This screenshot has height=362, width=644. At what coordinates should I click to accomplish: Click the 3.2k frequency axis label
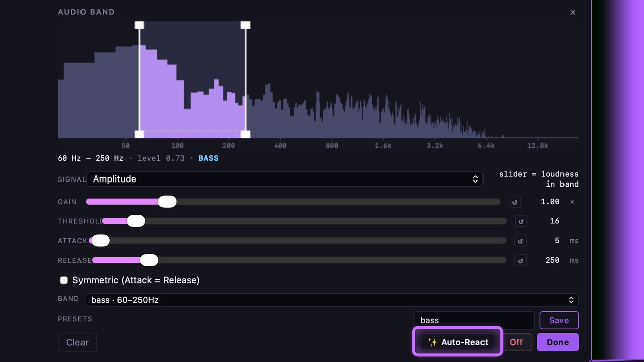(x=435, y=146)
